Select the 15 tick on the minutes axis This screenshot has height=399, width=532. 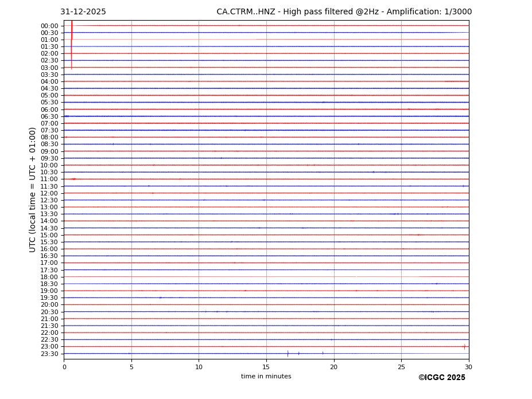coord(266,367)
